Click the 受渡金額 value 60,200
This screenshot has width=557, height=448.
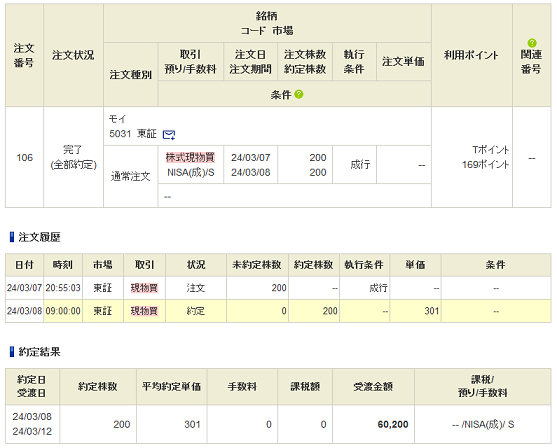pos(393,424)
